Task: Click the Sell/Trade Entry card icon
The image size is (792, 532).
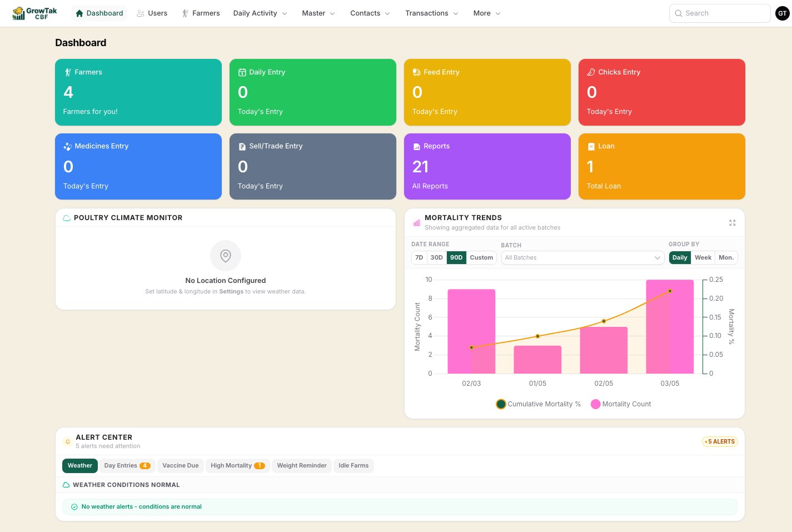Action: click(x=242, y=147)
